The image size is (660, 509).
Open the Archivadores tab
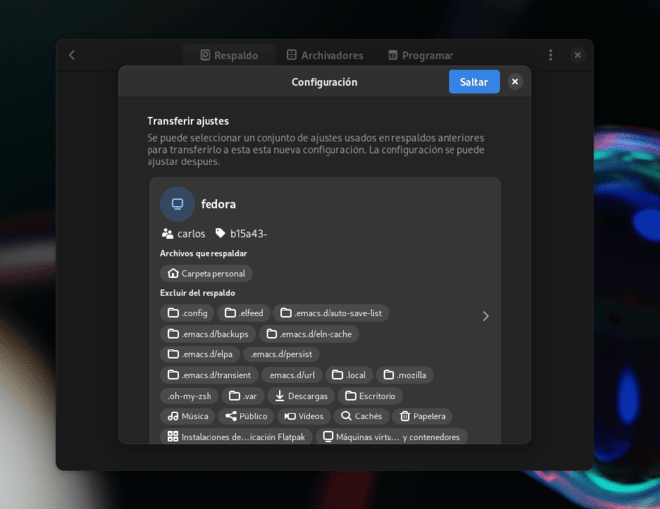pos(325,55)
